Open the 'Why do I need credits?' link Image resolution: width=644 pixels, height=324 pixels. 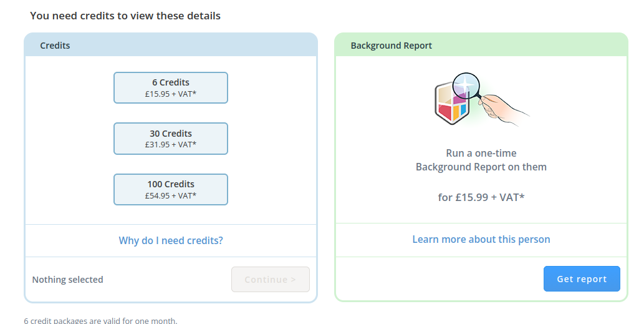pos(171,240)
